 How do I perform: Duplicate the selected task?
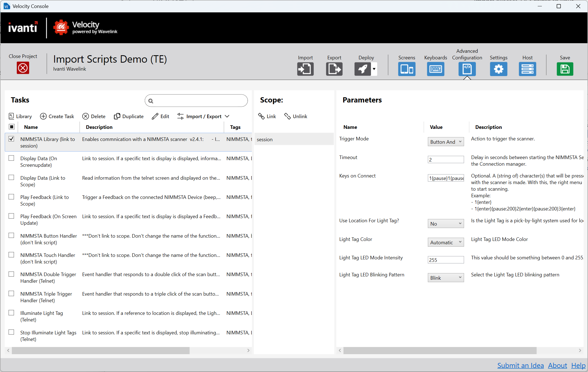[129, 116]
